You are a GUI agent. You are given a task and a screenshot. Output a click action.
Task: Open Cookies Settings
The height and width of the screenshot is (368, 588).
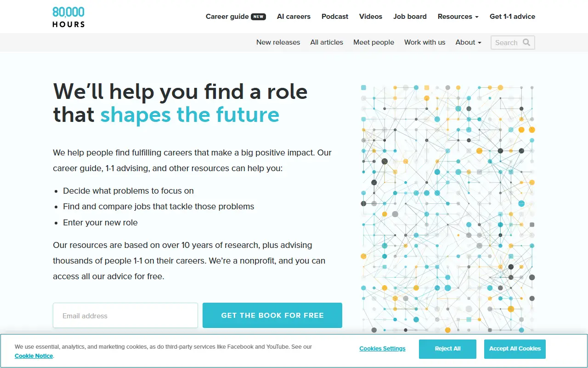(x=382, y=349)
